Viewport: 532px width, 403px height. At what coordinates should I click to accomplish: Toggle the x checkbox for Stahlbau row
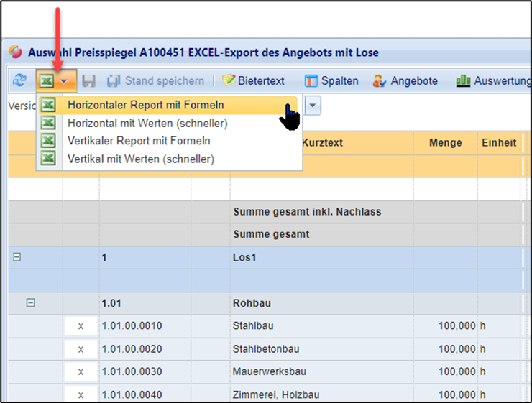(x=81, y=326)
